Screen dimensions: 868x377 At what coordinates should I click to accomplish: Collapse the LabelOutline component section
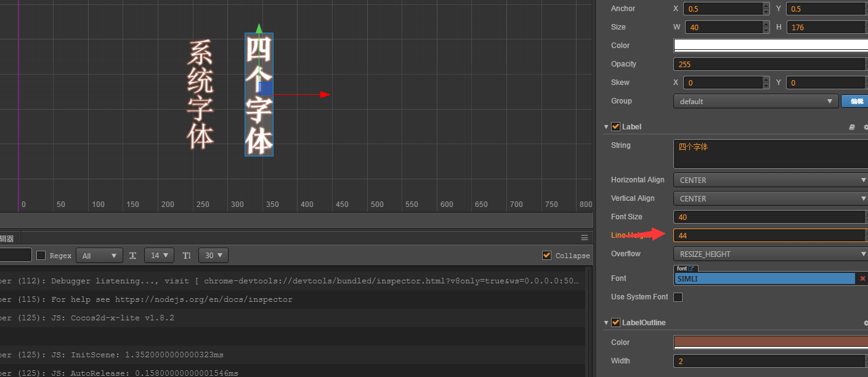606,323
